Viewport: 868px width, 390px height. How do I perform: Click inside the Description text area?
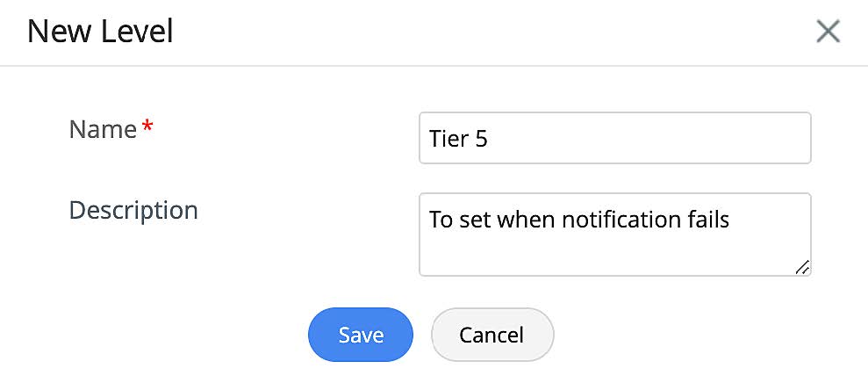(614, 235)
